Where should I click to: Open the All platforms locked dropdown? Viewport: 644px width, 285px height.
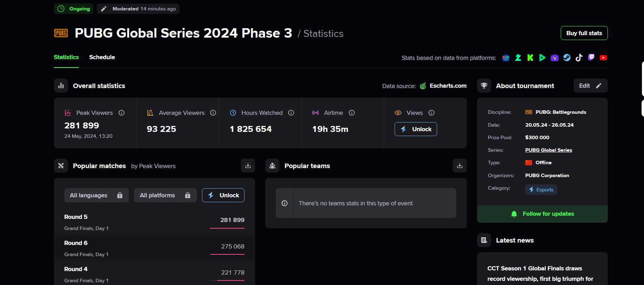pos(165,195)
